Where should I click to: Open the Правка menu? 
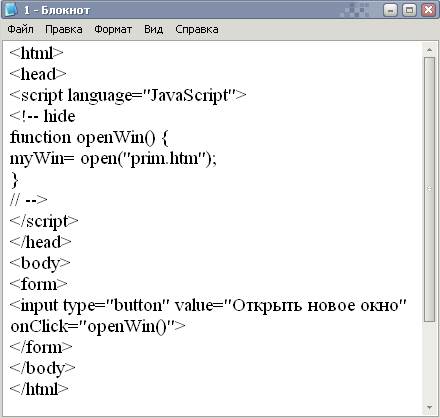[64, 29]
